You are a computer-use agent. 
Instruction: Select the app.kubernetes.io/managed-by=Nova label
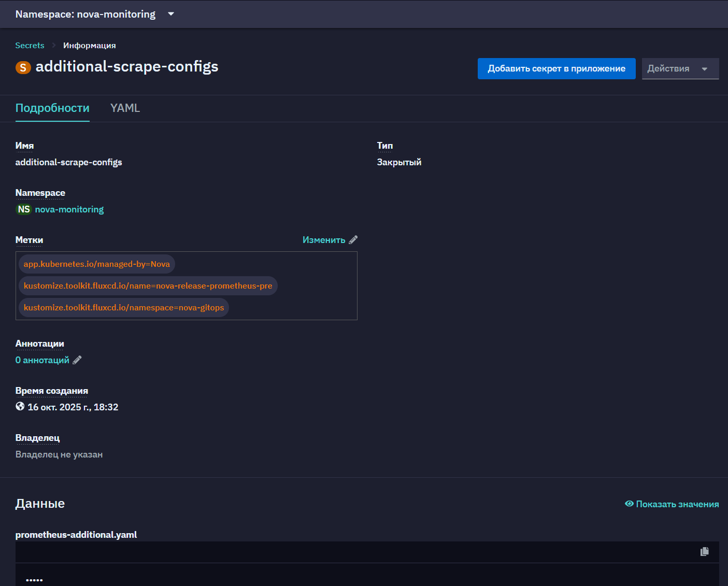[97, 264]
